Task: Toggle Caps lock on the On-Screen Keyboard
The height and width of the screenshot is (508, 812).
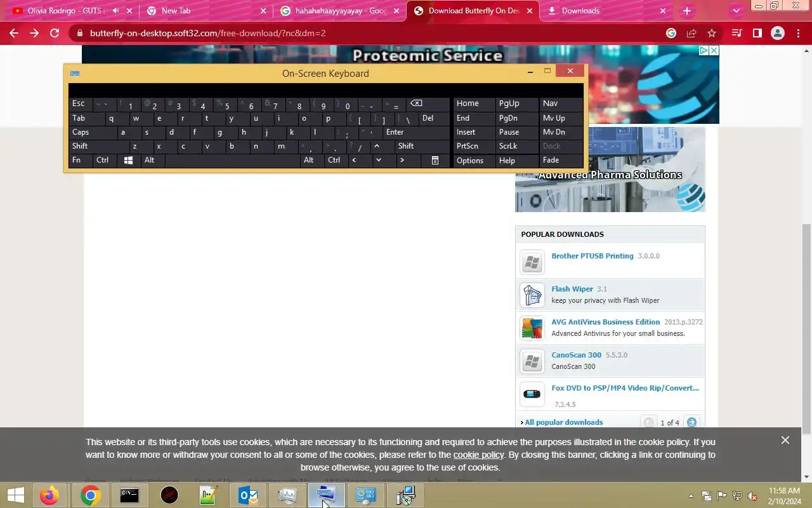Action: pyautogui.click(x=93, y=132)
